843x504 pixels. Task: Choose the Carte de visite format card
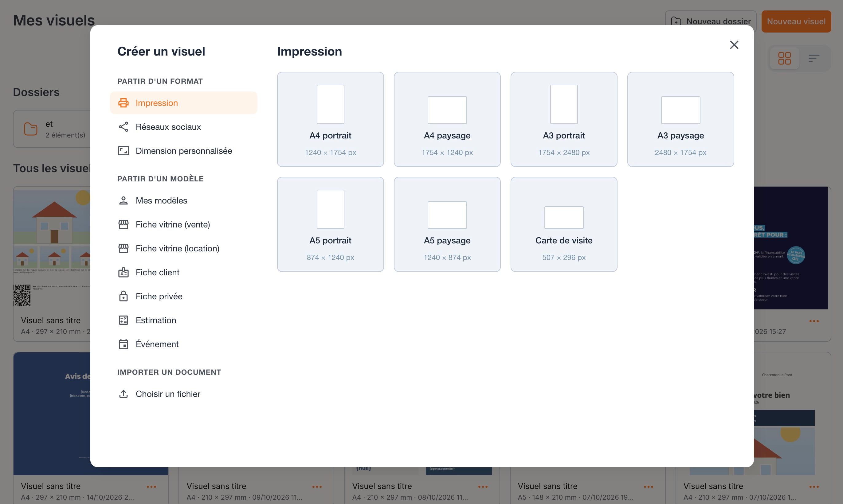pyautogui.click(x=564, y=224)
